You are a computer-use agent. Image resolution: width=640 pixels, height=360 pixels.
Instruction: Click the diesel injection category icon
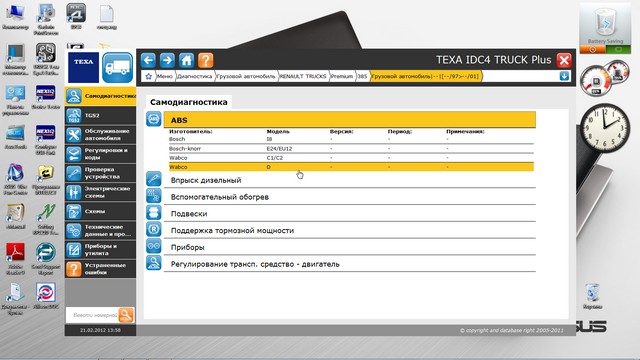coord(154,179)
